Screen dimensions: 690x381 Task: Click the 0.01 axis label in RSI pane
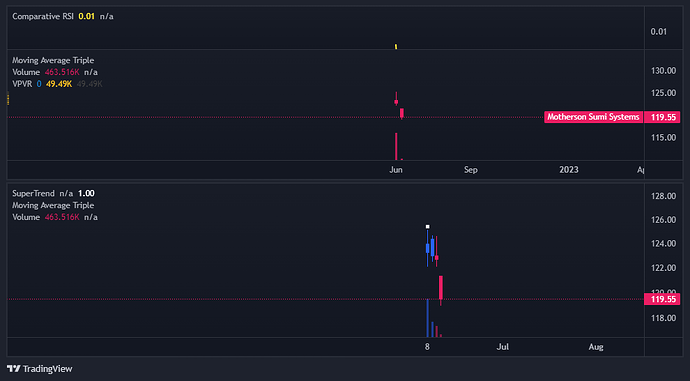[x=659, y=32]
